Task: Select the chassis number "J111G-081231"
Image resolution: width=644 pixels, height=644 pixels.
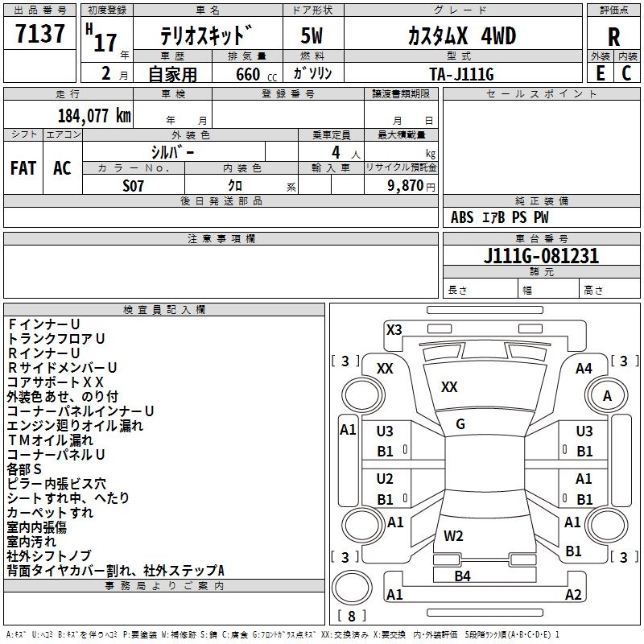Action: click(541, 256)
